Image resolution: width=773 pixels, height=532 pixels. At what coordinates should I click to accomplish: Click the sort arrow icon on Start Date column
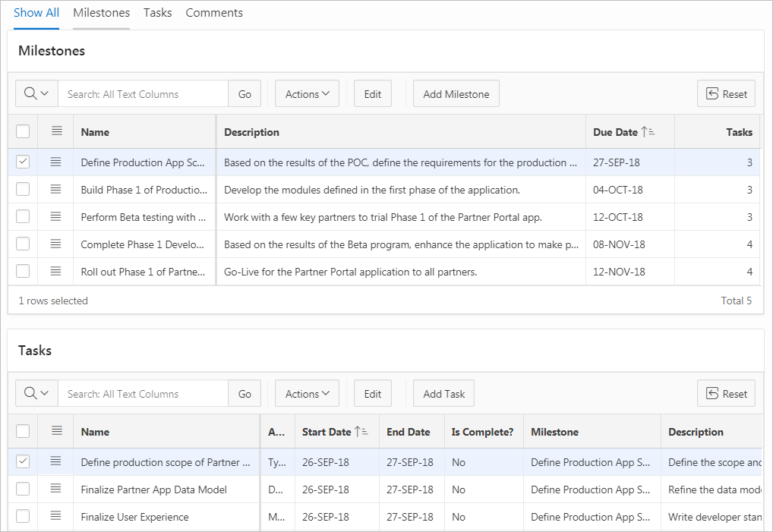[x=361, y=432]
